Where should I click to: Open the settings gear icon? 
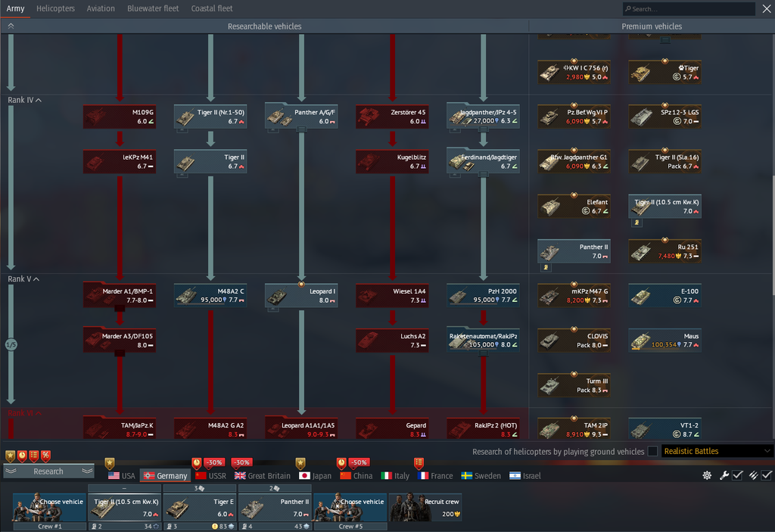[x=707, y=475]
